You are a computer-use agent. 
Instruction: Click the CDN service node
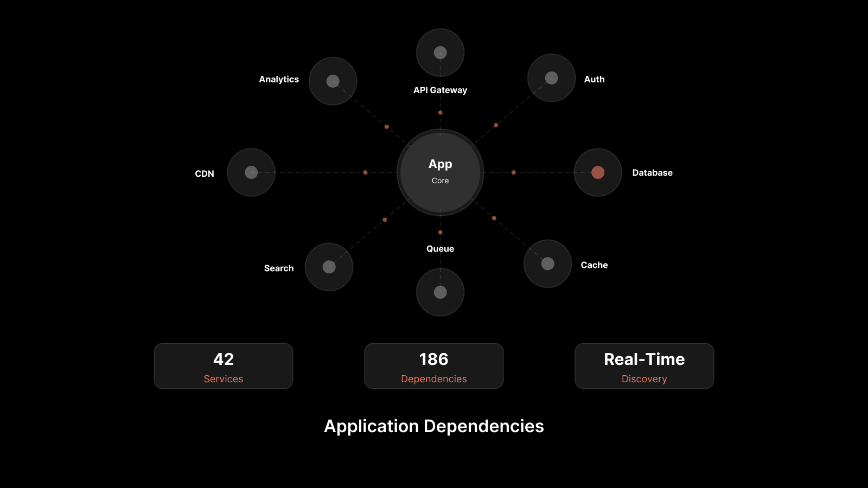click(251, 172)
